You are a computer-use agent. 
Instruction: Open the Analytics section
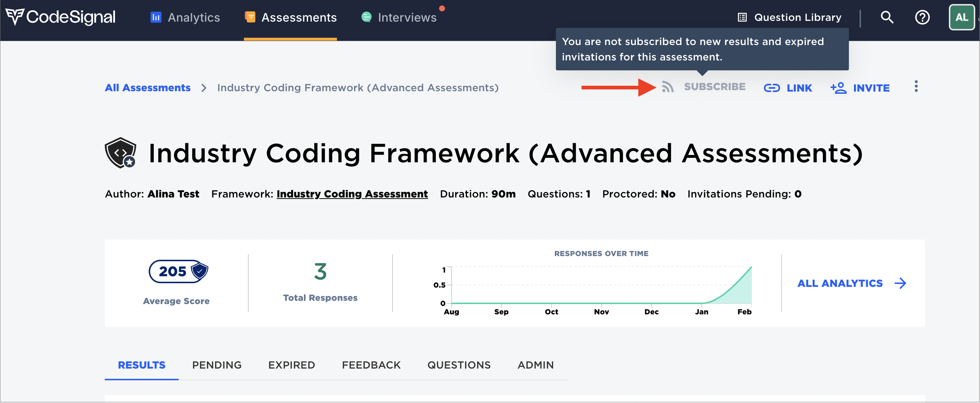coord(185,18)
